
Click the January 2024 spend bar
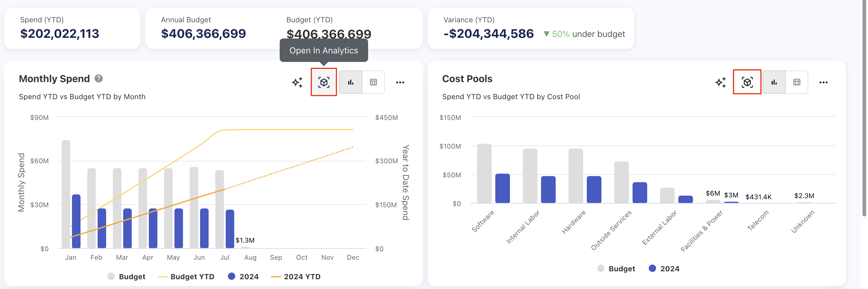coord(76,221)
